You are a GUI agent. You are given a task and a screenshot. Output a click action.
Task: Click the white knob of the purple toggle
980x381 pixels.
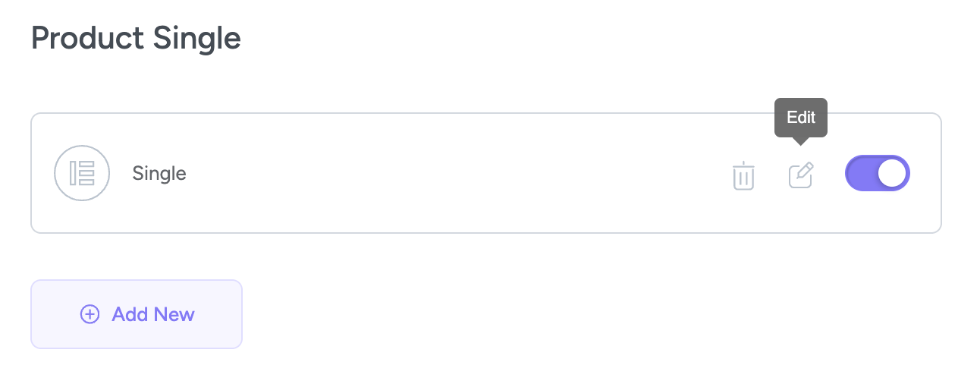893,173
